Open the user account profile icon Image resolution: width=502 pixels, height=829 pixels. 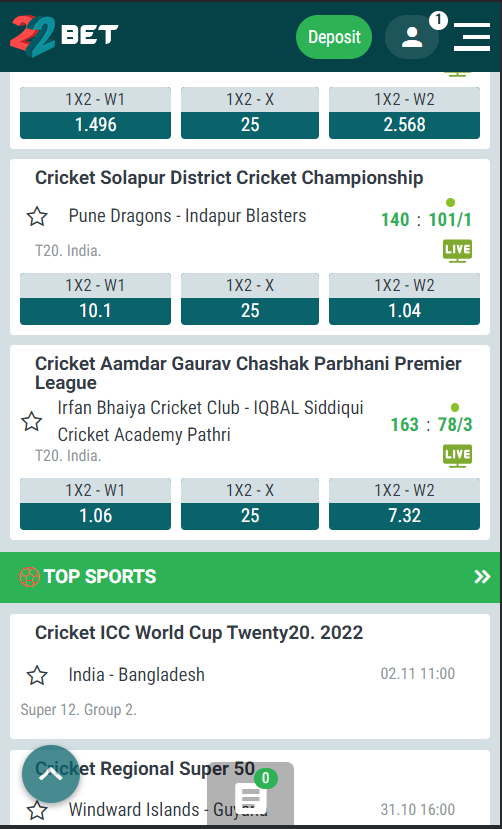point(412,37)
